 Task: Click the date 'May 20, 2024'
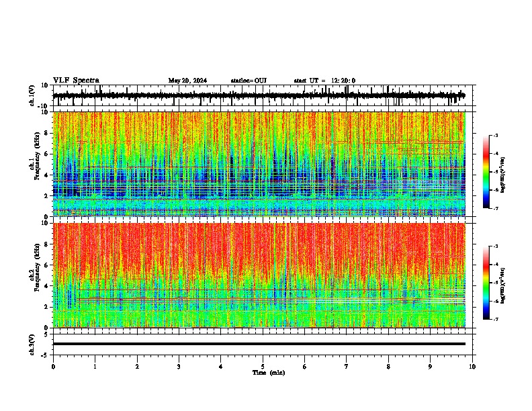pos(187,81)
